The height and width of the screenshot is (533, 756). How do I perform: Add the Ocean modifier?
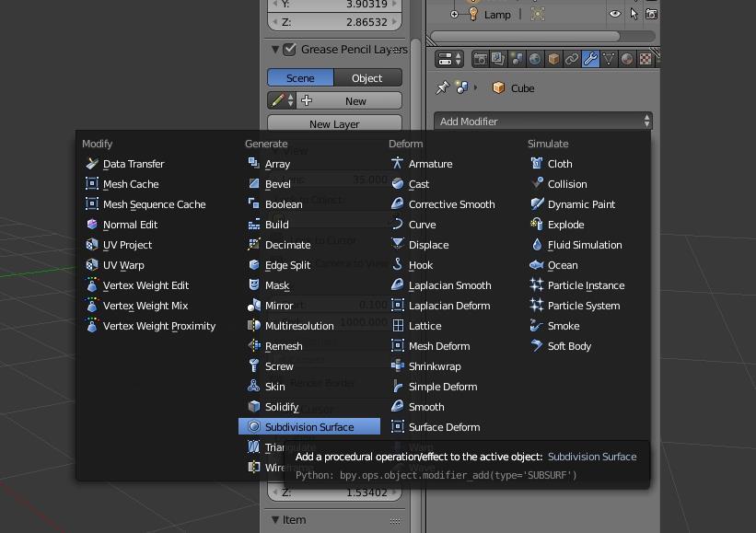pyautogui.click(x=586, y=265)
